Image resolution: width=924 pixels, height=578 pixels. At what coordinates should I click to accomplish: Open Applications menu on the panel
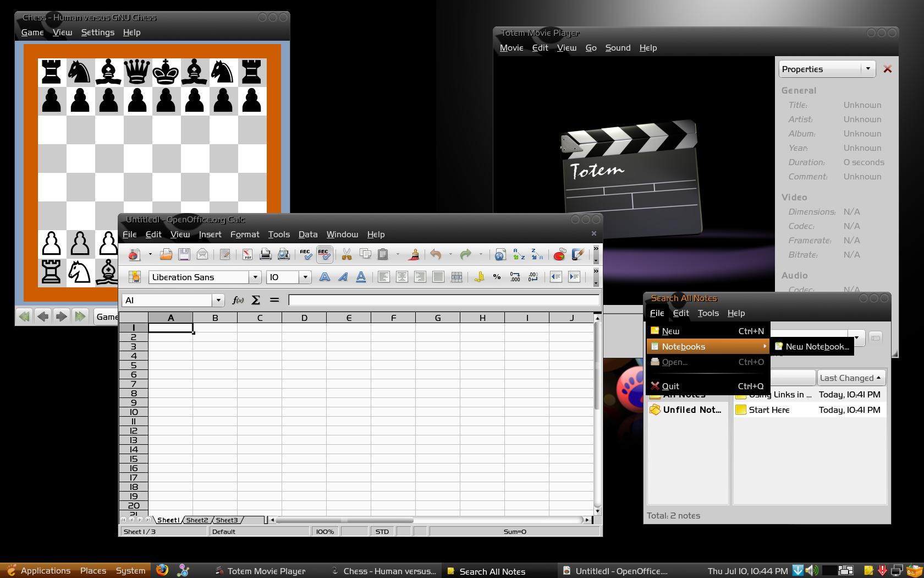coord(38,571)
